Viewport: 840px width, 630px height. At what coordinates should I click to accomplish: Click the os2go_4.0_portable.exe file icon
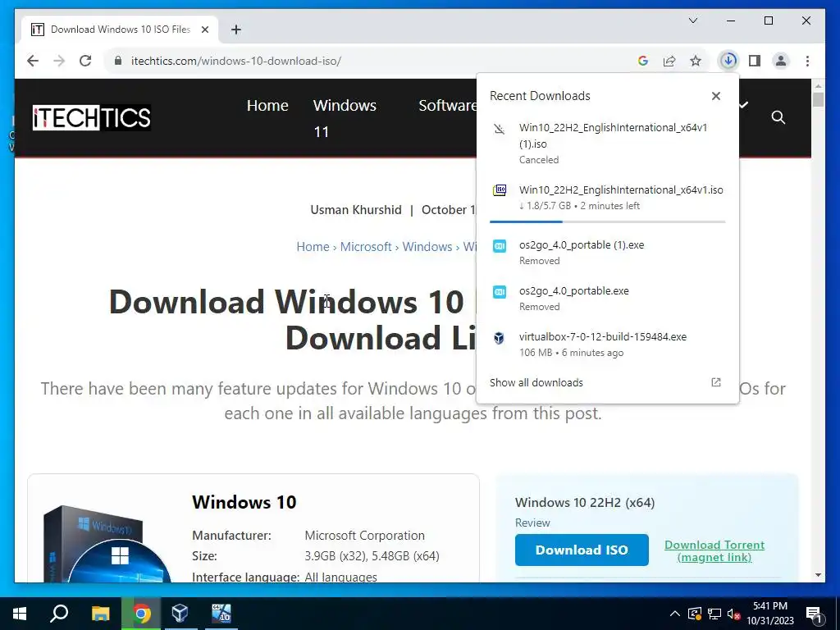point(500,291)
